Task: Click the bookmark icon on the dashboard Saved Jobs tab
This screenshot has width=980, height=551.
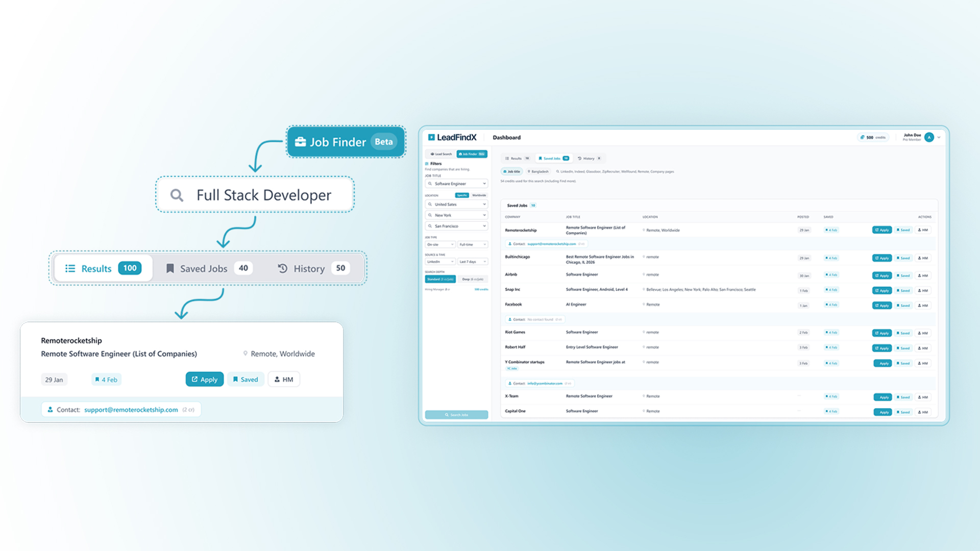Action: pyautogui.click(x=540, y=159)
